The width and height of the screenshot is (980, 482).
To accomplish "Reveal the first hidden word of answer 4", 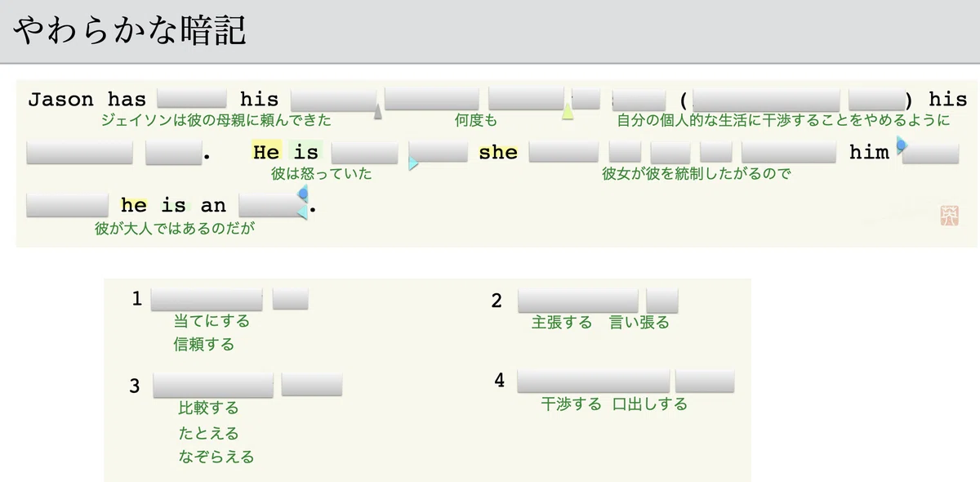I will [594, 381].
